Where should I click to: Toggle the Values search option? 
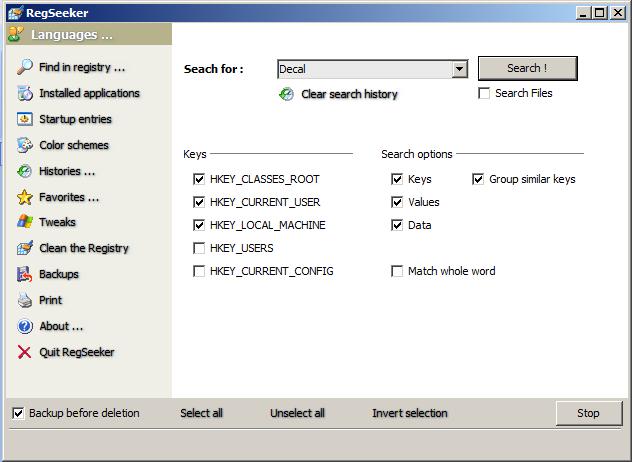[x=397, y=202]
